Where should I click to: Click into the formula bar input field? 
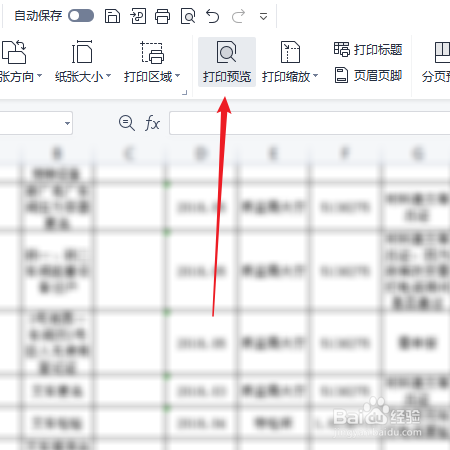(x=310, y=123)
